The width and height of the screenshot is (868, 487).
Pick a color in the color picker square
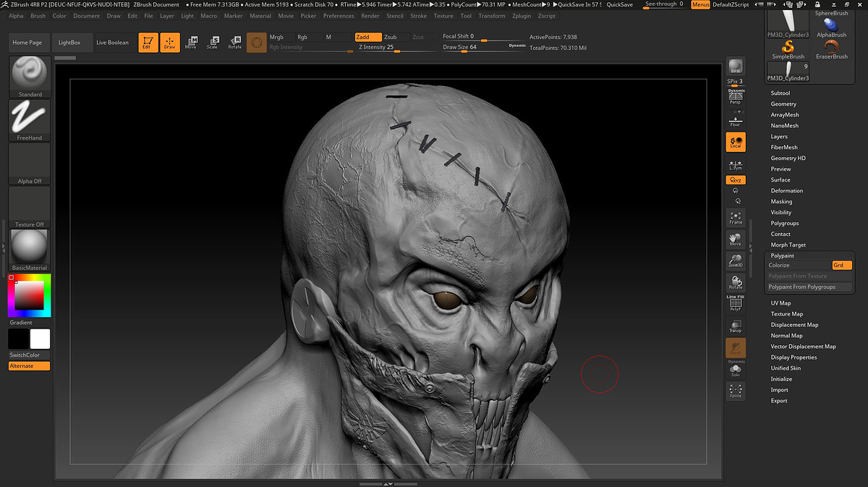[x=29, y=295]
